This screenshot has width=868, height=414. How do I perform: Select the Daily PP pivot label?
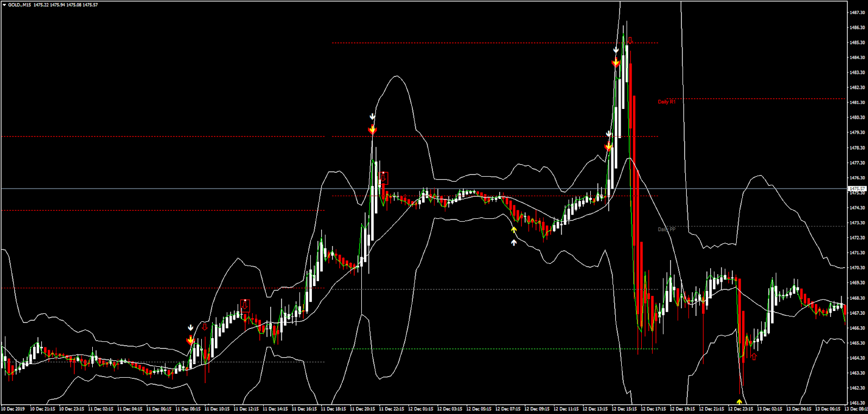667,229
